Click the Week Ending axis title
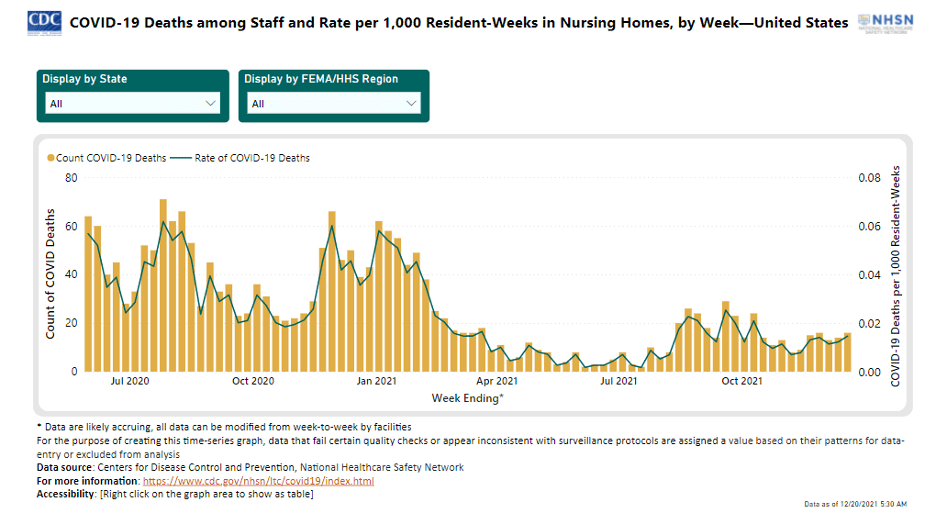 coord(467,398)
